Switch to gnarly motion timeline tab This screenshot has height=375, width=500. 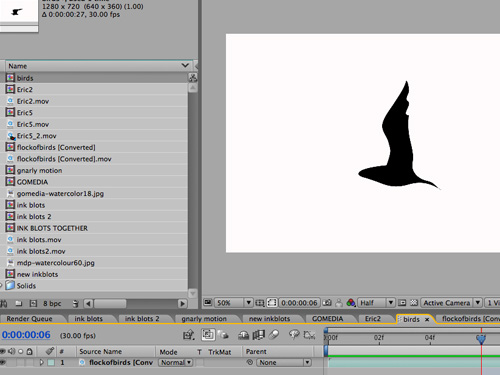coord(204,319)
